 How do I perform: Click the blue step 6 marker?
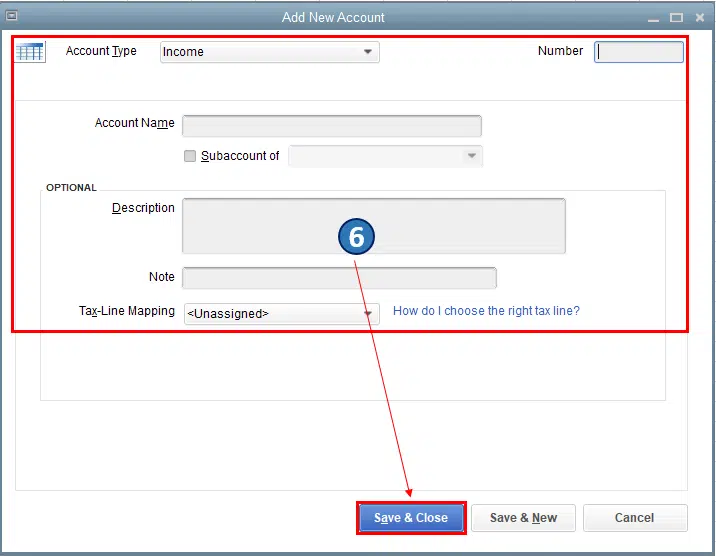coord(356,236)
